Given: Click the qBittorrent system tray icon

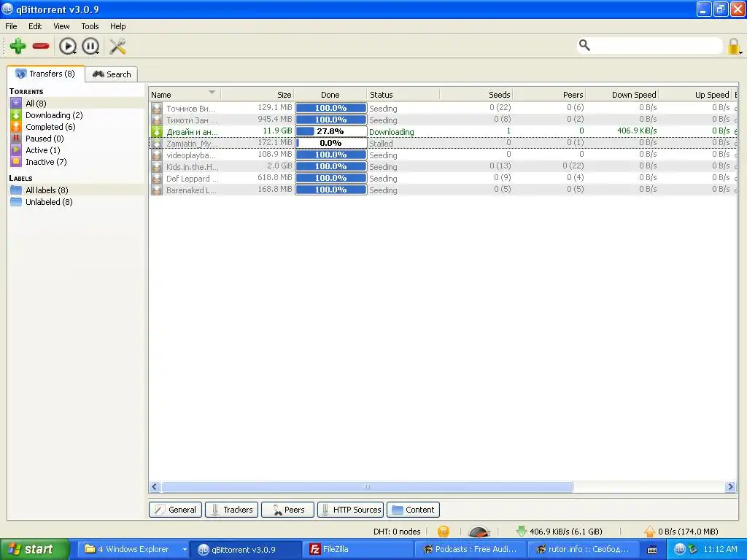Looking at the screenshot, I should tap(680, 550).
